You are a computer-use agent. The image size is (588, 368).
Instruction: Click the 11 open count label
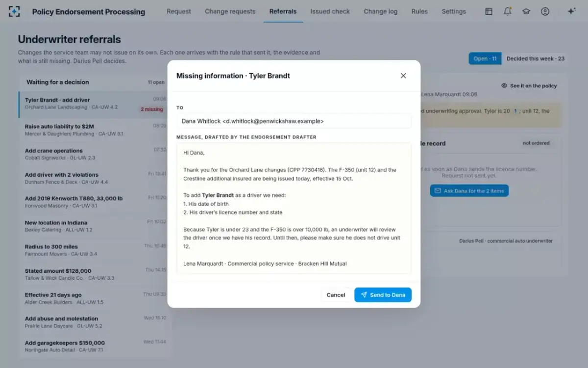156,82
